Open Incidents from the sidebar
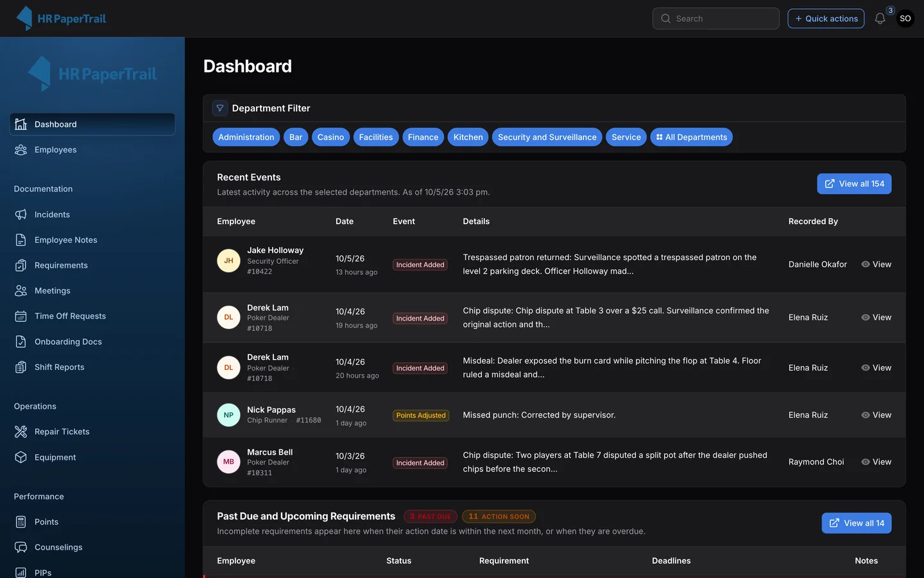 92,215
